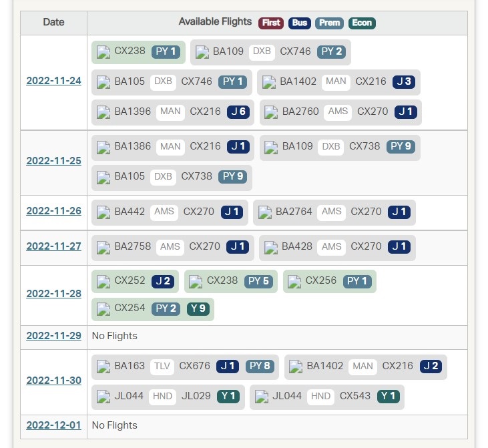Click the J 6 badge on BA1396

(238, 111)
